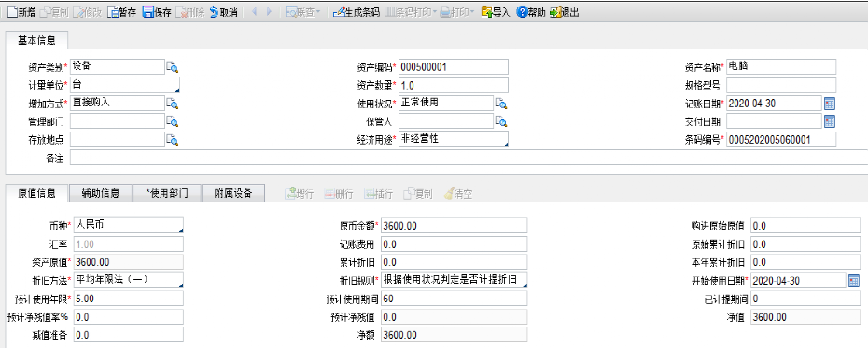Expand the 经济用途 dropdown
This screenshot has width=868, height=348.
505,144
